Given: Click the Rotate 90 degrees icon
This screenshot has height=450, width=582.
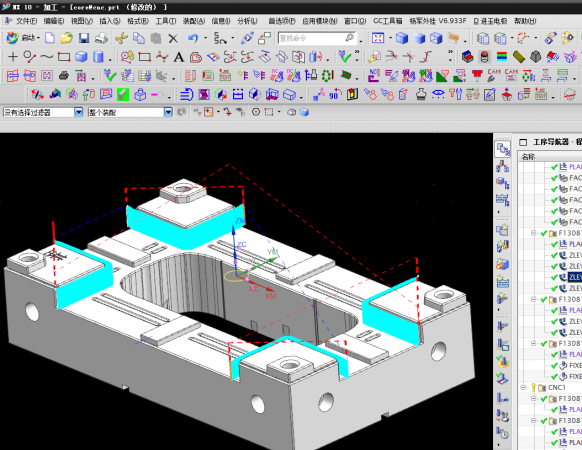Looking at the screenshot, I should [335, 94].
